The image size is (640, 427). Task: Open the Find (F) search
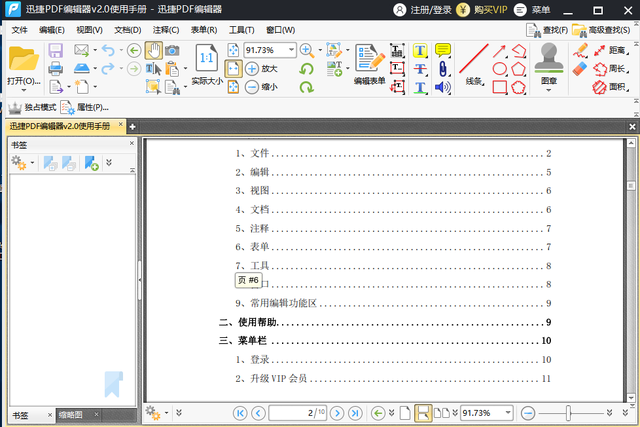547,30
